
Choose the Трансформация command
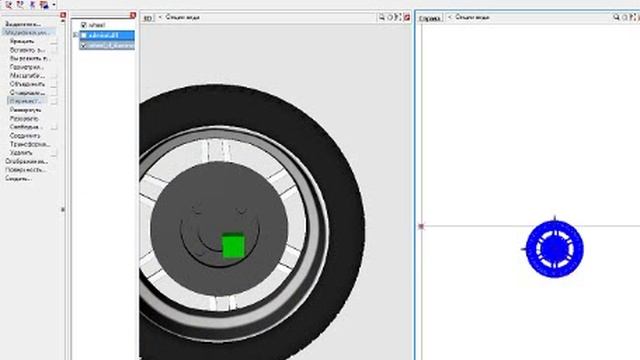pos(29,144)
